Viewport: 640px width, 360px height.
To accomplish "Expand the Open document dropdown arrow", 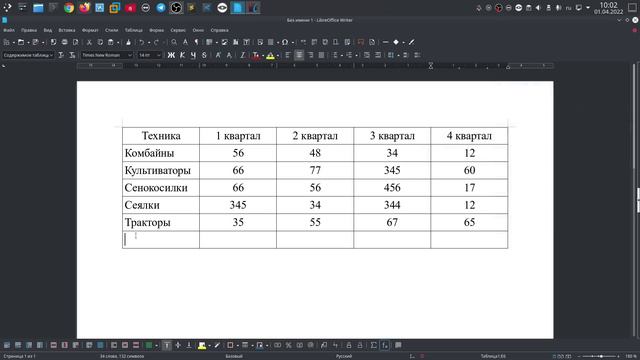I will (x=28, y=42).
